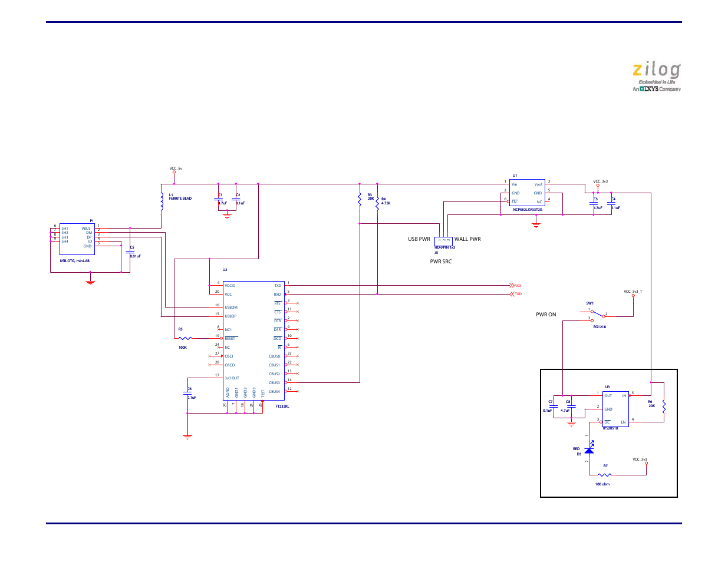Click the CBUS0 pin label
The height and width of the screenshot is (562, 728).
(x=275, y=356)
